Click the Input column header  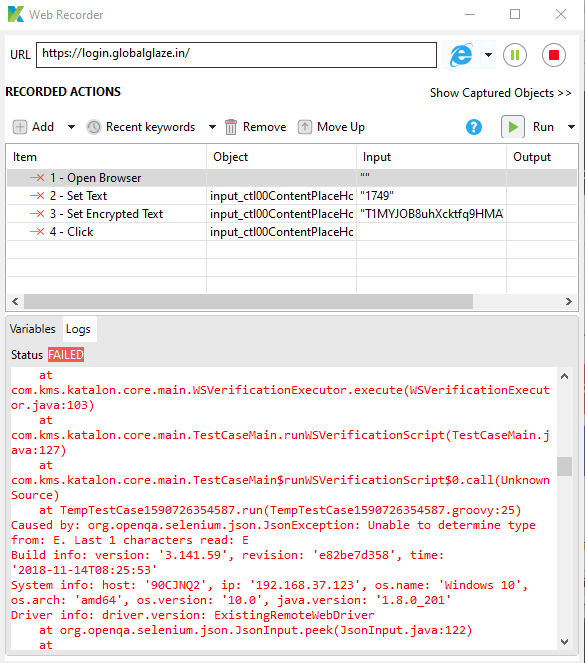click(432, 157)
